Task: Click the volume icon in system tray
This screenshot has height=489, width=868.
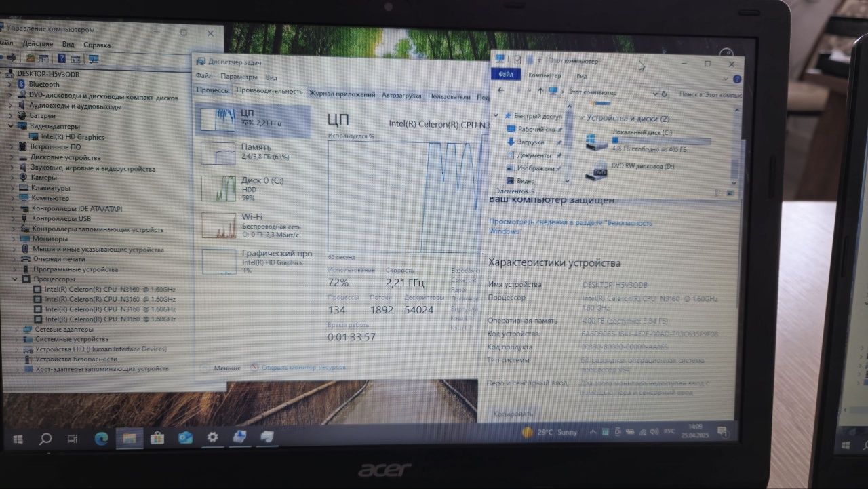Action: pos(653,431)
